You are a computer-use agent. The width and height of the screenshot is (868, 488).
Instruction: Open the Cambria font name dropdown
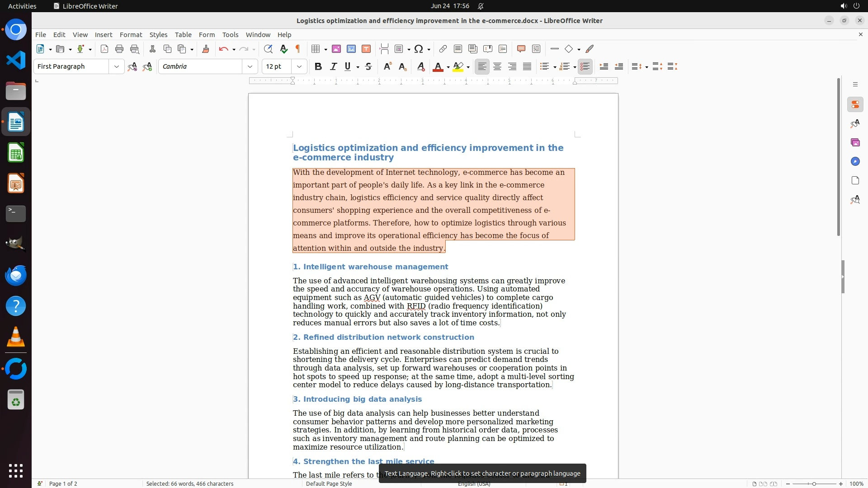pyautogui.click(x=250, y=67)
